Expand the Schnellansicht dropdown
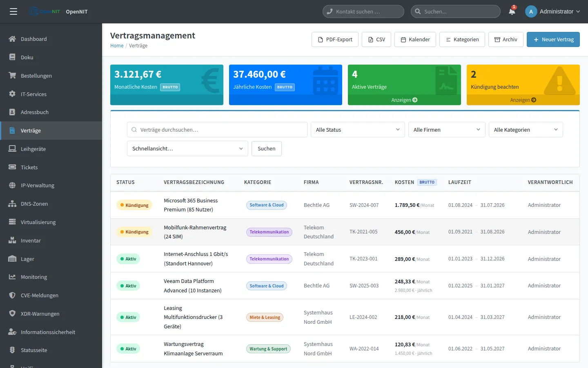This screenshot has height=368, width=588. [x=187, y=148]
